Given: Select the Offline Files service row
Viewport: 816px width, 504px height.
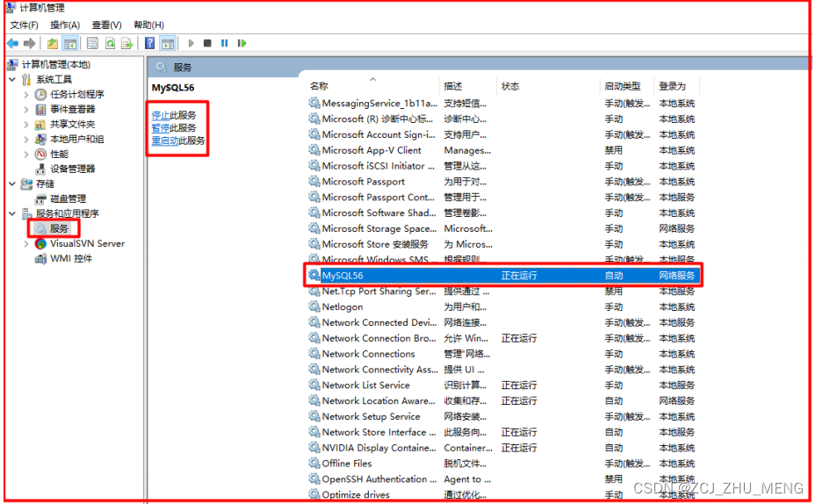Looking at the screenshot, I should click(502, 464).
